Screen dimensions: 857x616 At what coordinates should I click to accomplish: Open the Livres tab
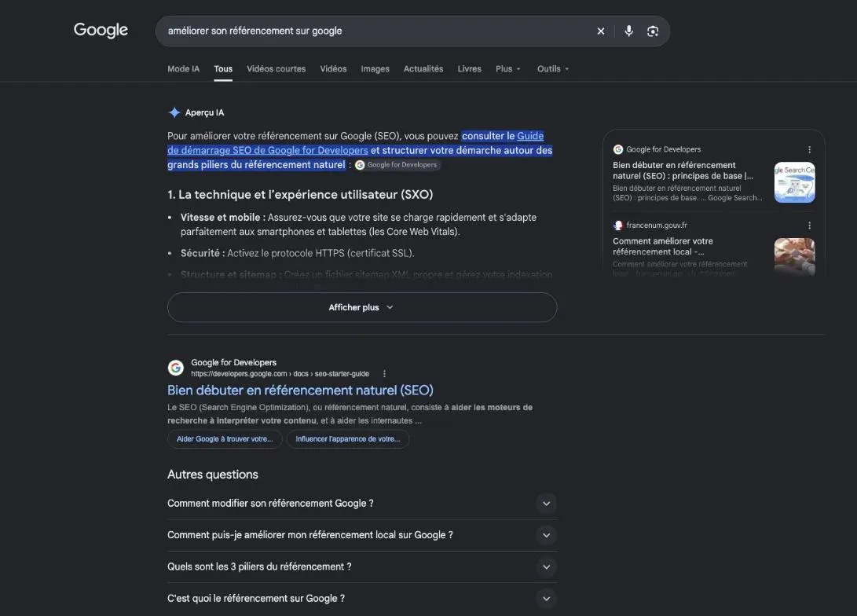[470, 69]
